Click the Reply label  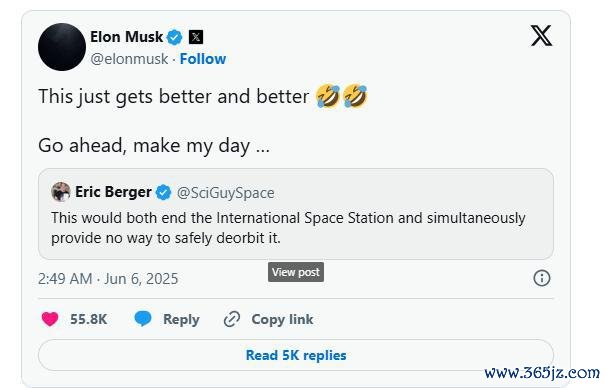coord(181,319)
